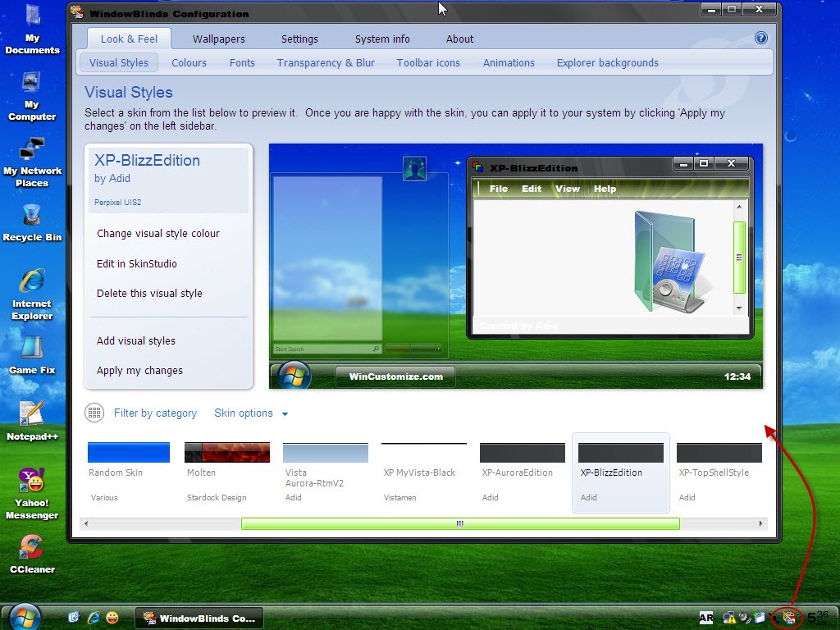Switch to Explorer backgrounds

(607, 62)
